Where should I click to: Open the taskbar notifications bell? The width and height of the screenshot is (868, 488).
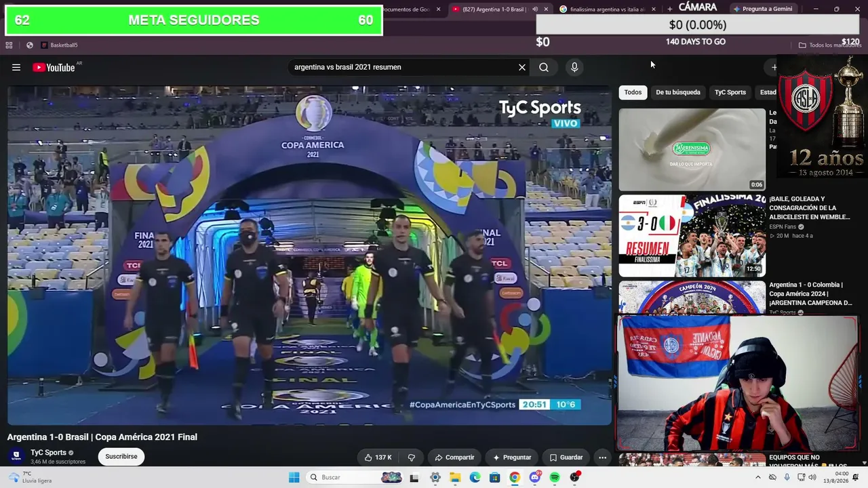point(856,478)
